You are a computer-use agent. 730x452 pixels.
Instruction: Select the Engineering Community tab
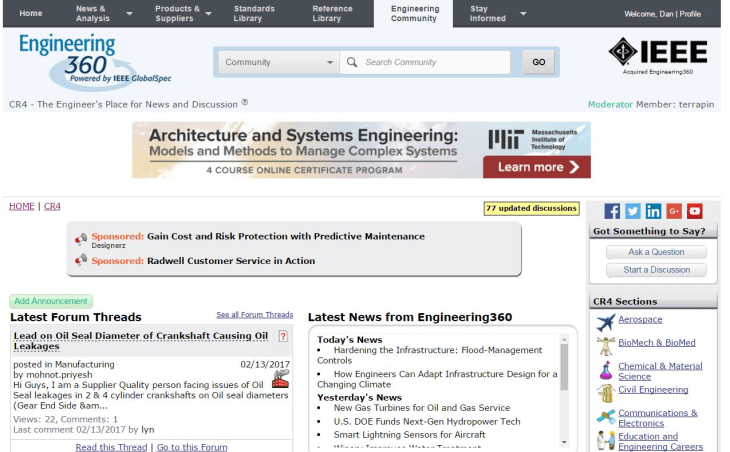tap(413, 13)
